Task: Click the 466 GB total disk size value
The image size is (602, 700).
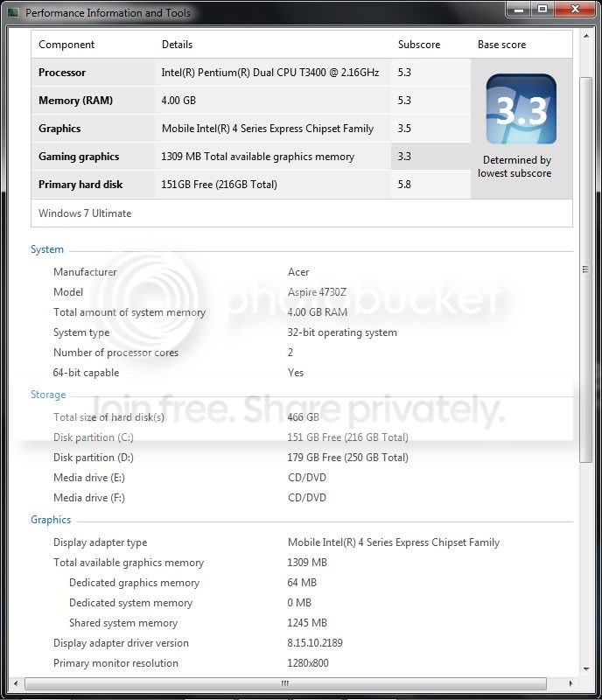Action: [x=304, y=417]
